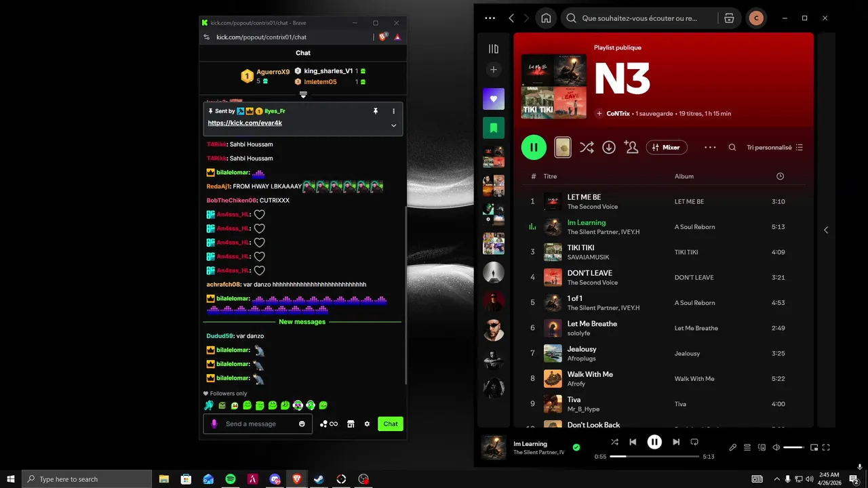Open the A Soul Reborn album of 1 of 1

coord(694,303)
